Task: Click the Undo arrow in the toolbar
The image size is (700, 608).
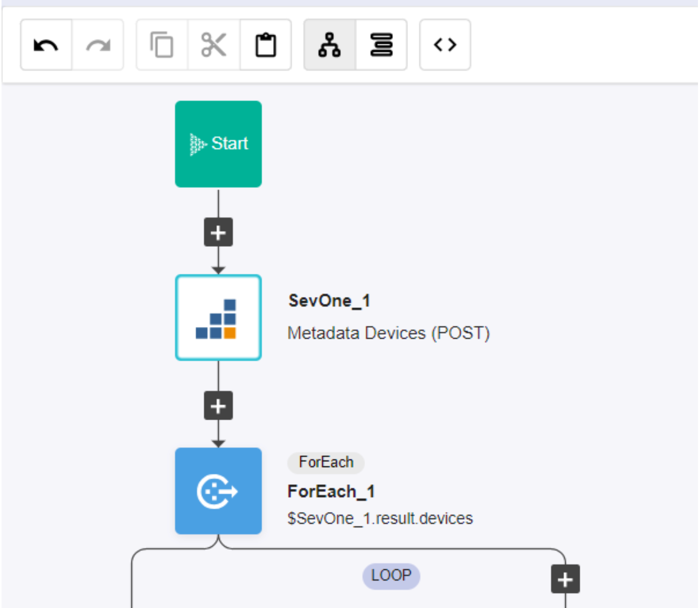Action: point(46,45)
